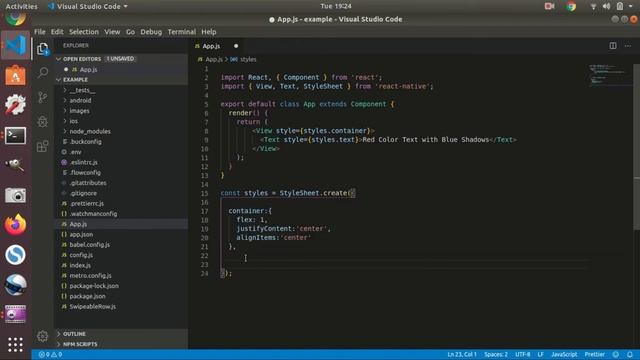Open the Visual Studio Code app menu

coord(87,6)
